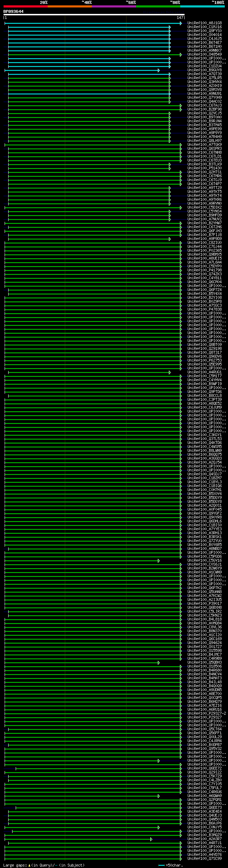Image resolution: width=228 pixels, height=868 pixels.
Task: Click UniRef100_Q2VCJ5 label
Action: 204,113
